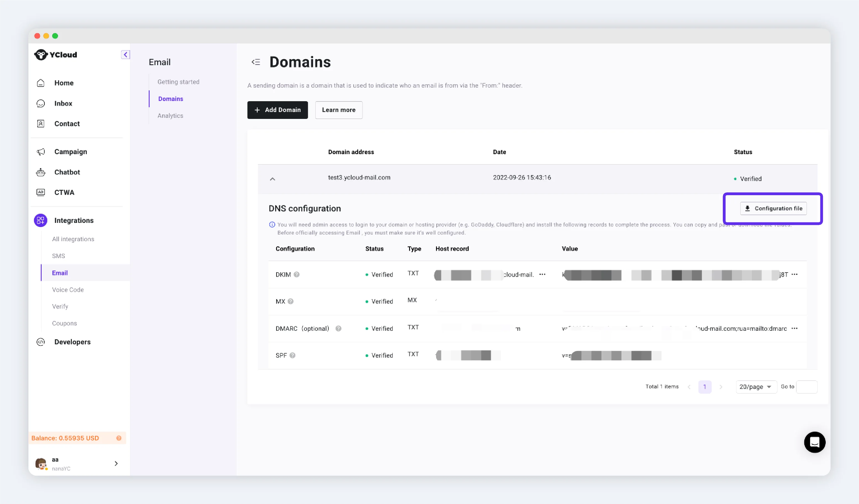Download the Configuration file
This screenshot has width=859, height=504.
coord(773,208)
